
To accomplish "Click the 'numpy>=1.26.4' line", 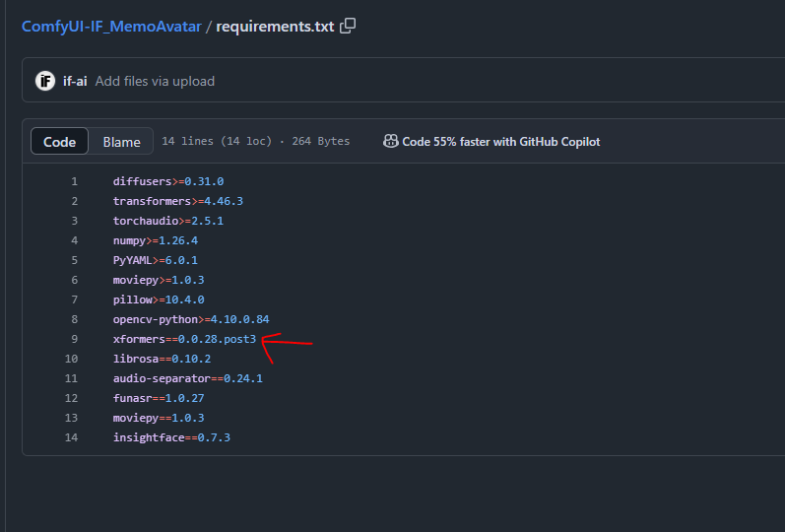I will click(156, 240).
